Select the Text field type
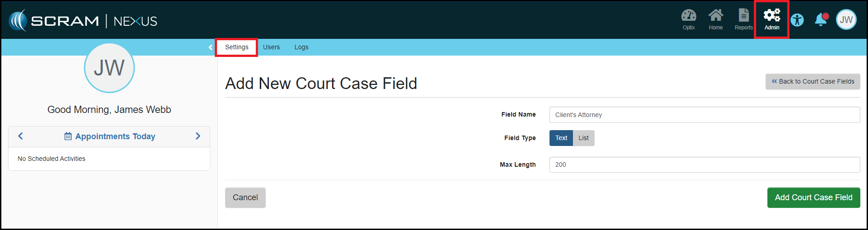The height and width of the screenshot is (230, 868). (561, 138)
